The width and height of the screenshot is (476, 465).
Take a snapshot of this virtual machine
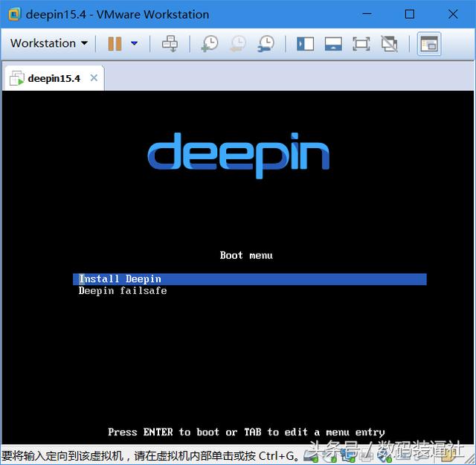(x=210, y=43)
